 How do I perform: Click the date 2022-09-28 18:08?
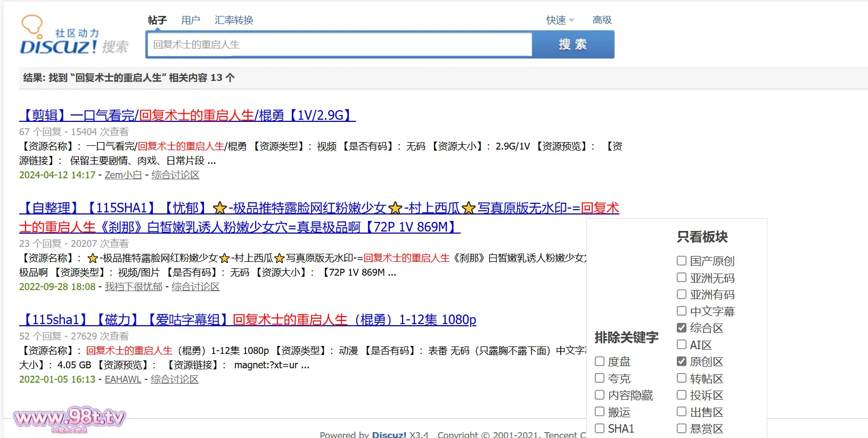click(58, 287)
